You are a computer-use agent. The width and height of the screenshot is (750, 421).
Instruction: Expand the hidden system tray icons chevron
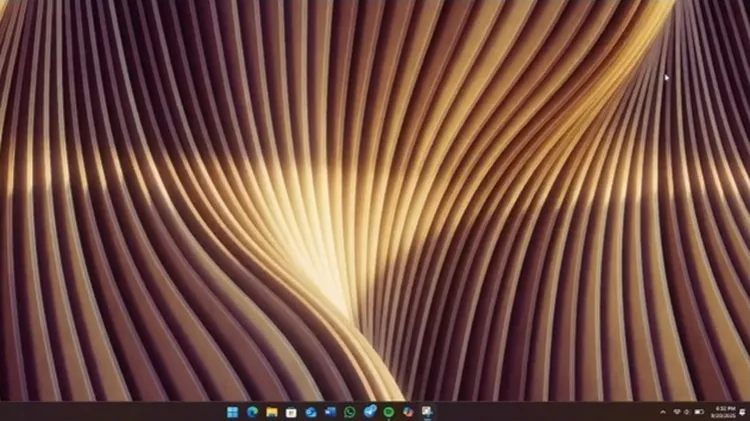pos(662,412)
